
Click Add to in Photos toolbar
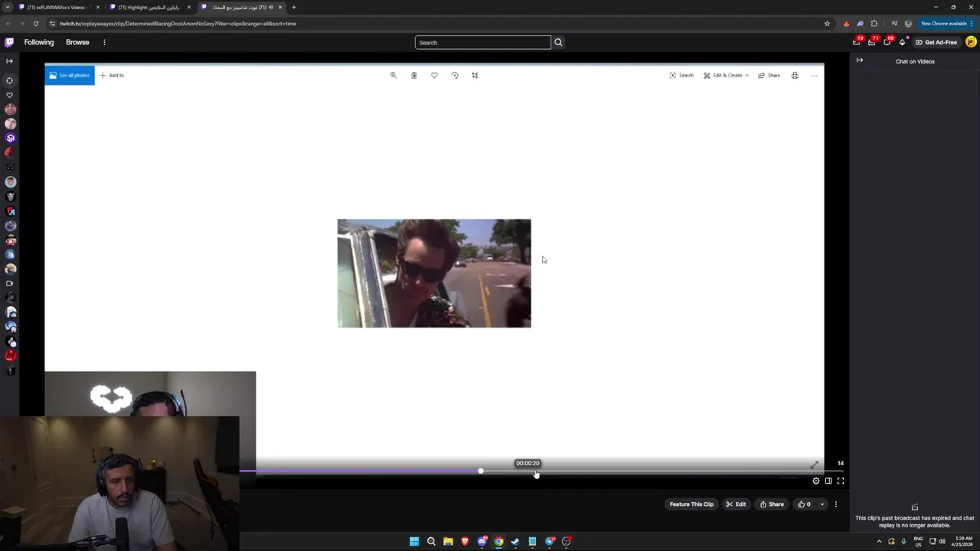(112, 75)
